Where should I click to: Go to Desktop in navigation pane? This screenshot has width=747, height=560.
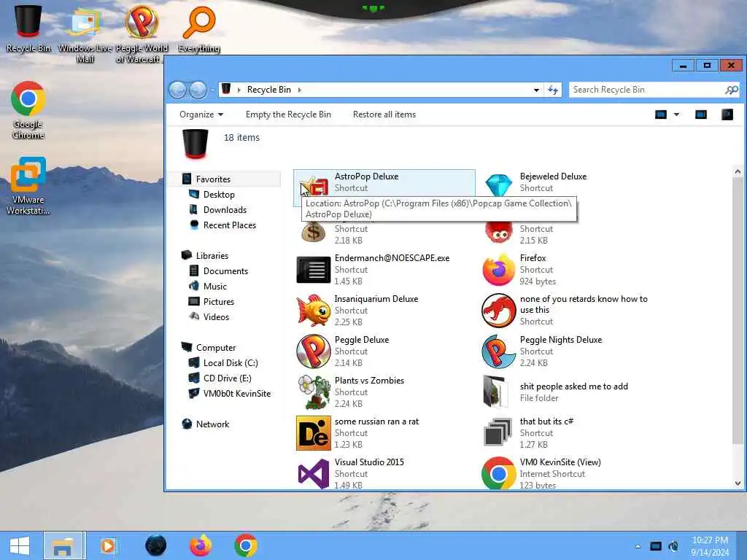pos(219,194)
